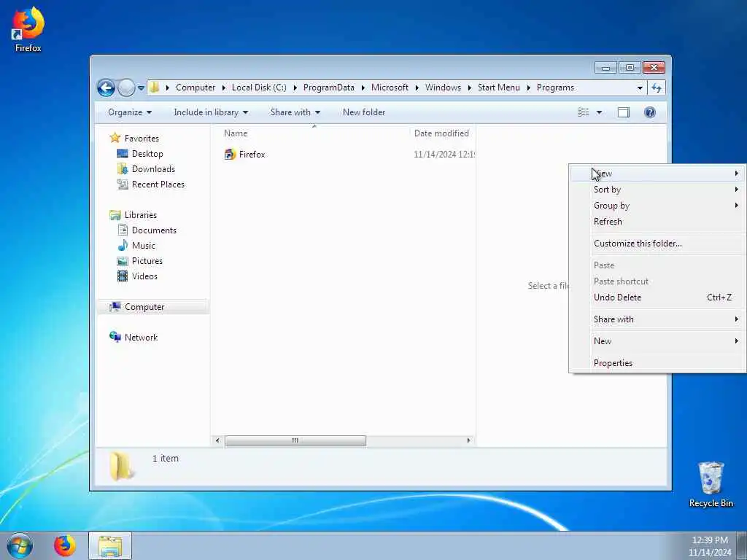Go to Start Menu in the address bar
This screenshot has width=747, height=560.
pyautogui.click(x=499, y=87)
